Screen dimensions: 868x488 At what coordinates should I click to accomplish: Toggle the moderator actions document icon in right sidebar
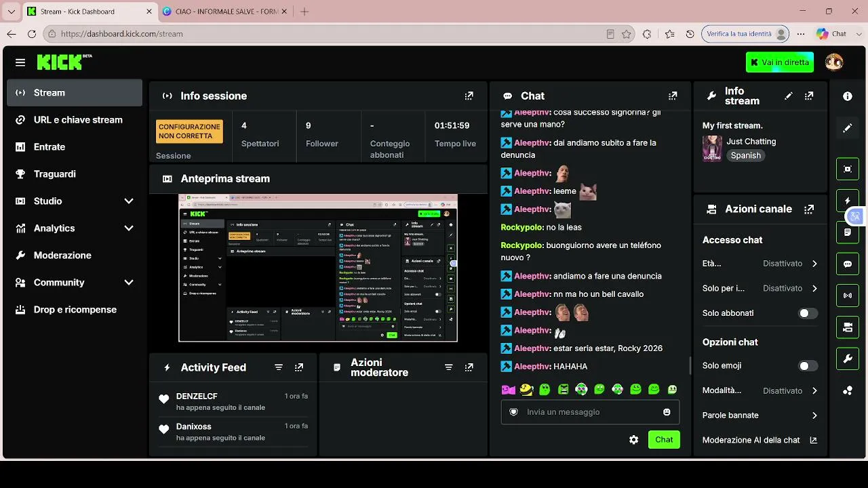click(x=848, y=232)
